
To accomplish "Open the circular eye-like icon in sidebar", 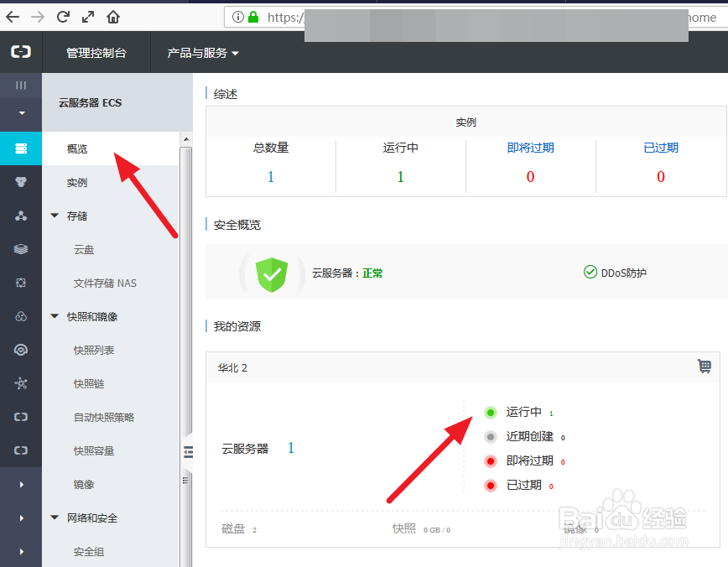I will pos(21,350).
